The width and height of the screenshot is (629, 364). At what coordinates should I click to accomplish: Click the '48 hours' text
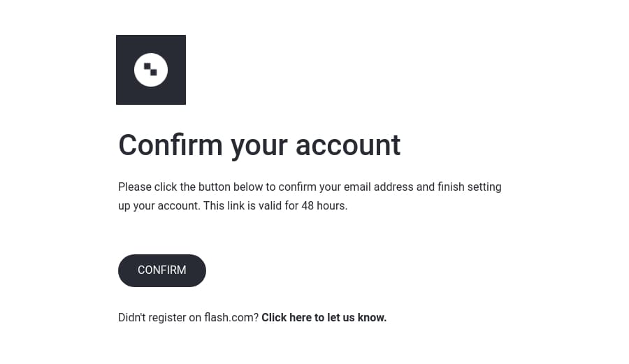tap(324, 205)
